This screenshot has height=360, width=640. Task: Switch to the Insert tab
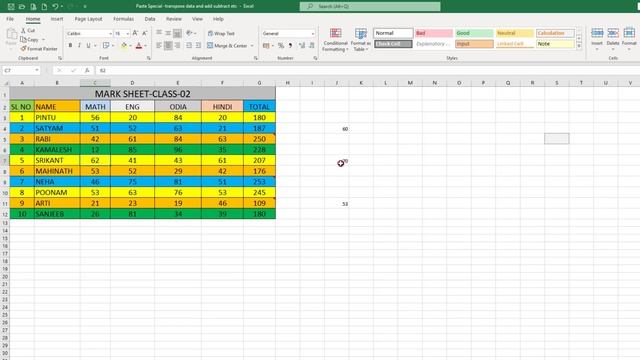point(57,19)
